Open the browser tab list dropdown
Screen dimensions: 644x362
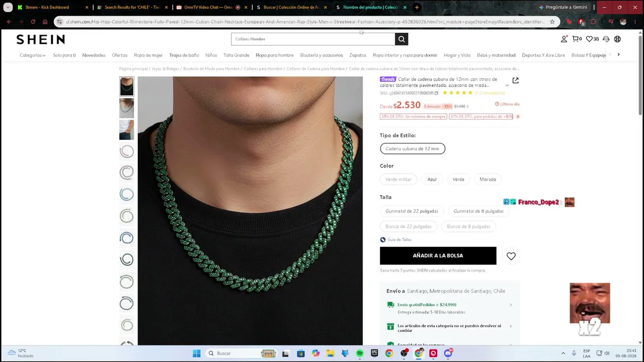[x=8, y=8]
